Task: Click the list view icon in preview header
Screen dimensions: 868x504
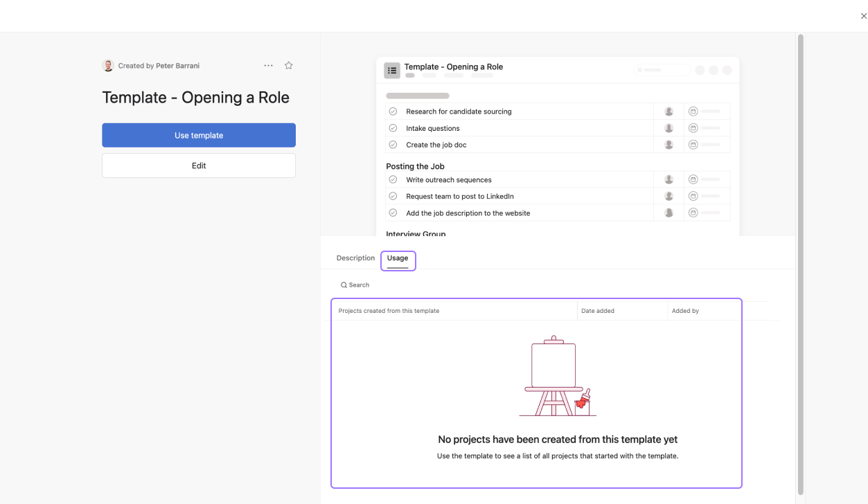Action: [x=392, y=70]
